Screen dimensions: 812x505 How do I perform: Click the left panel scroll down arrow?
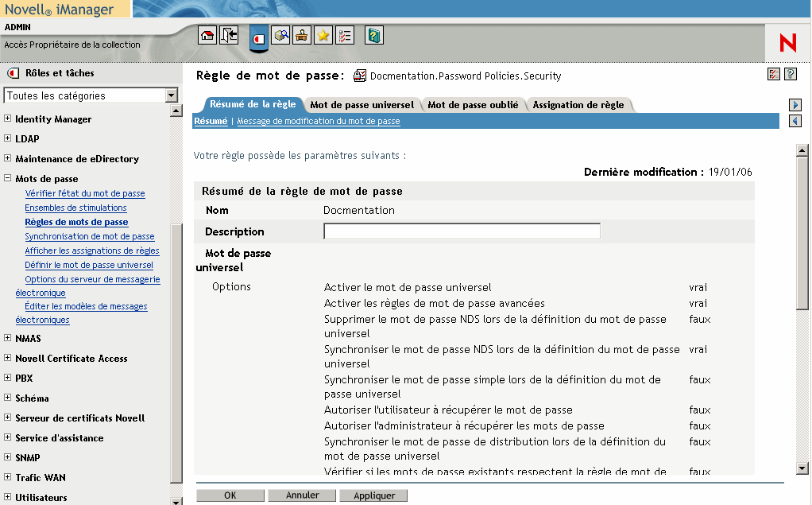tap(176, 501)
